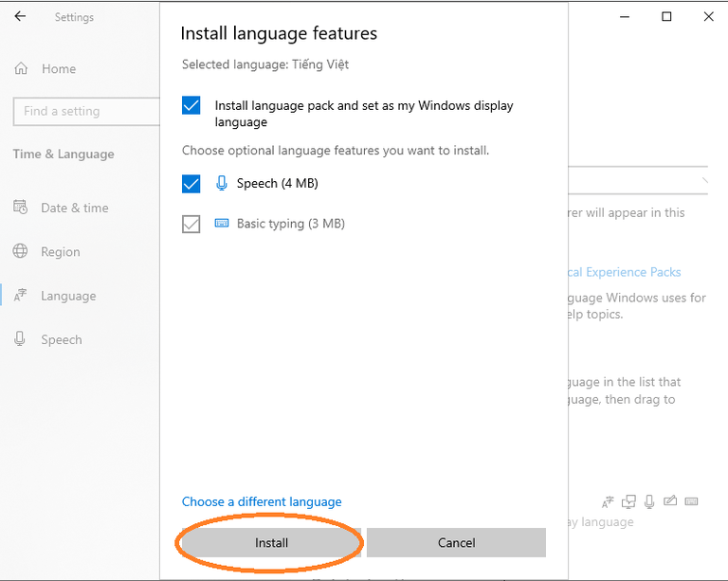
Task: Open Date & time settings
Action: [x=74, y=208]
